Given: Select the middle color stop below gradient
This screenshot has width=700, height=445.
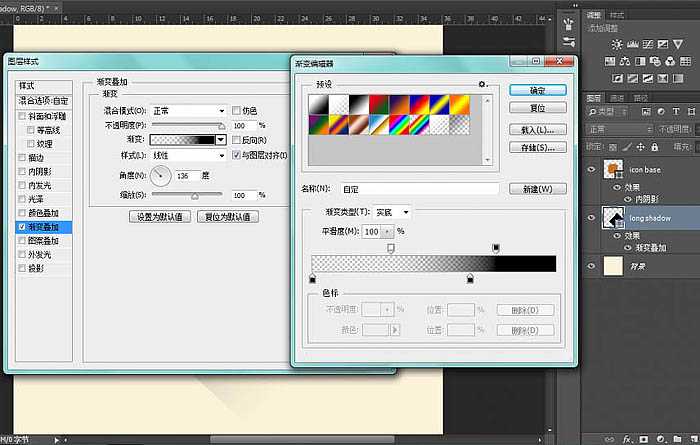Looking at the screenshot, I should tap(470, 279).
